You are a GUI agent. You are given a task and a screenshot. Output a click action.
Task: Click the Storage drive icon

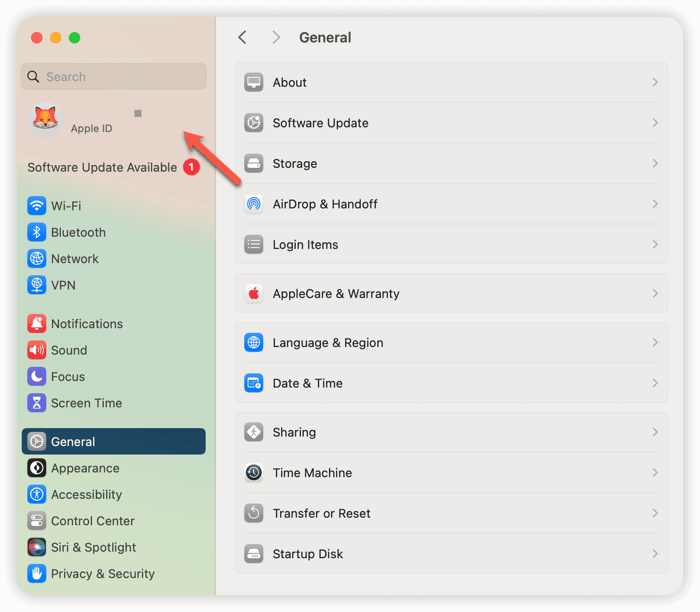click(254, 163)
